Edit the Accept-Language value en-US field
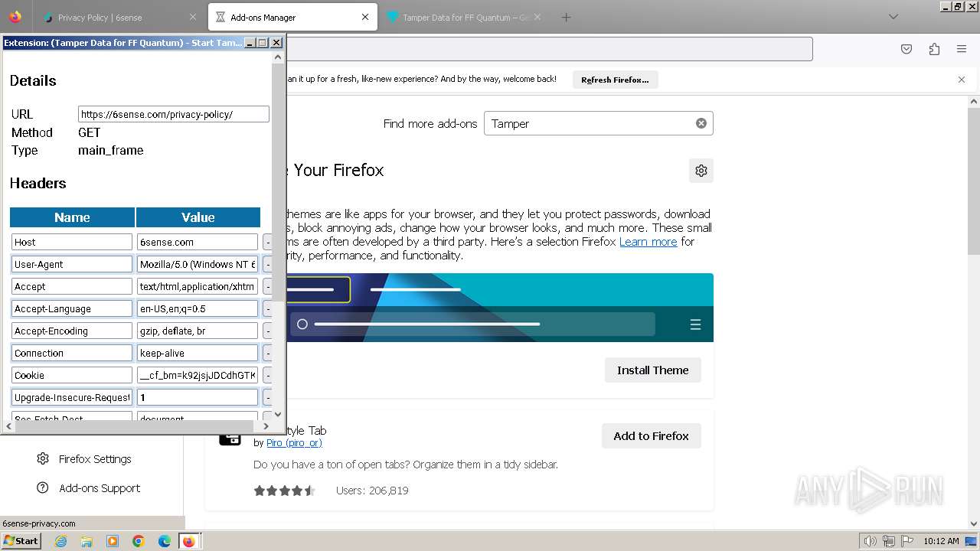This screenshot has height=551, width=980. (198, 308)
